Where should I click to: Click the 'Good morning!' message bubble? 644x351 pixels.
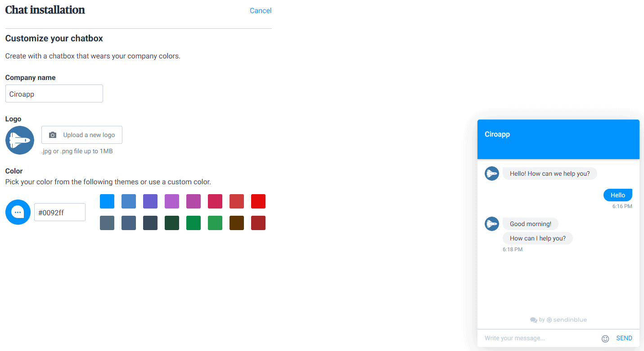531,224
